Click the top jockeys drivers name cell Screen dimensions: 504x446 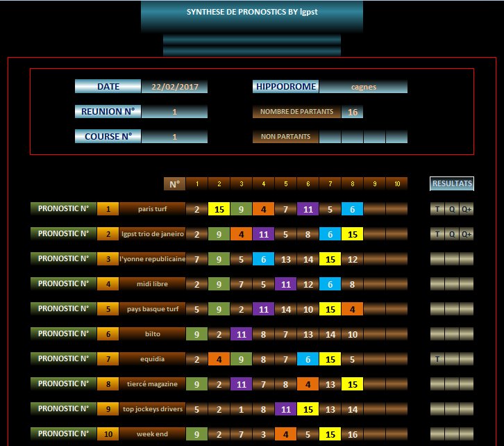pos(152,409)
